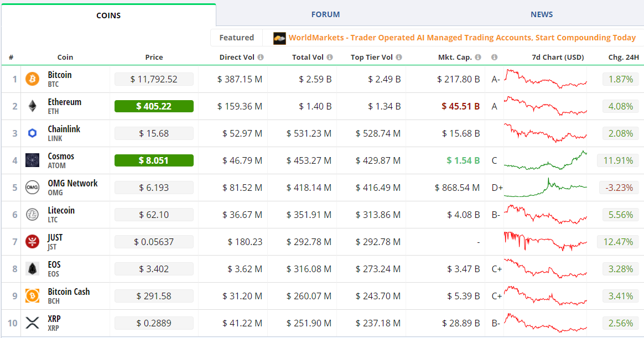Click the JUST JST logo icon
The image size is (644, 338).
33,242
